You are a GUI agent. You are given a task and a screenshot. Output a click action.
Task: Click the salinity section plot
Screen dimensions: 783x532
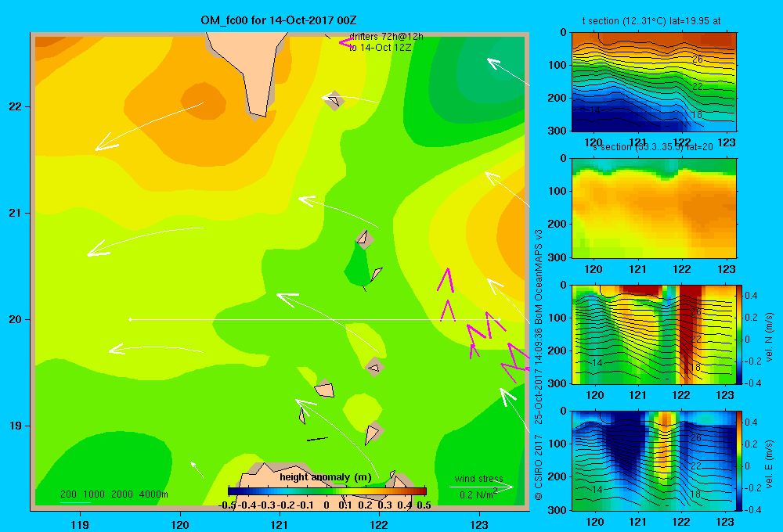654,208
